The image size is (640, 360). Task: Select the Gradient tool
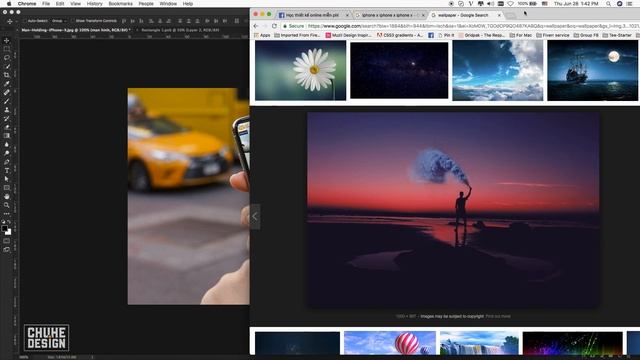click(7, 136)
